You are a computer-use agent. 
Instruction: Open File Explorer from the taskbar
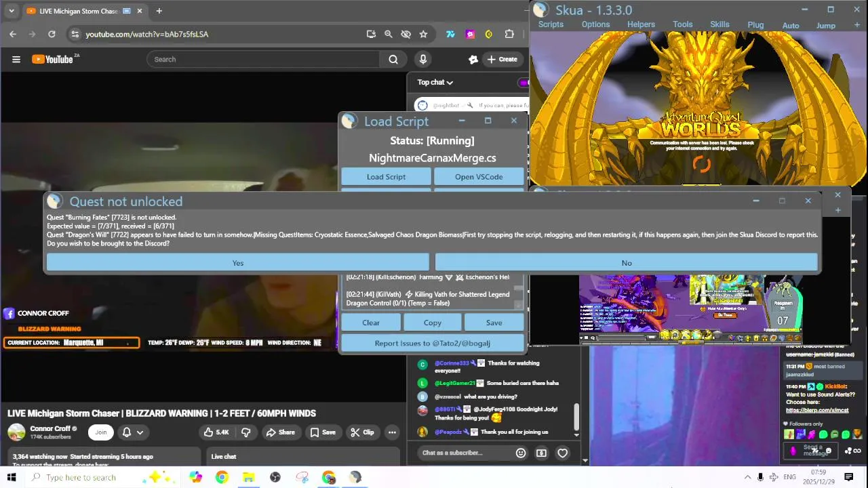point(248,477)
